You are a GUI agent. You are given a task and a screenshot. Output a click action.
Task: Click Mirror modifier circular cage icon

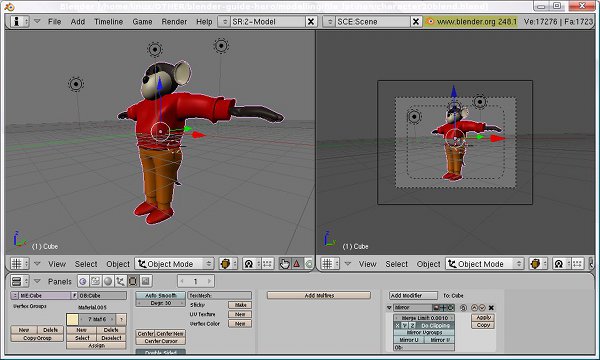463,308
